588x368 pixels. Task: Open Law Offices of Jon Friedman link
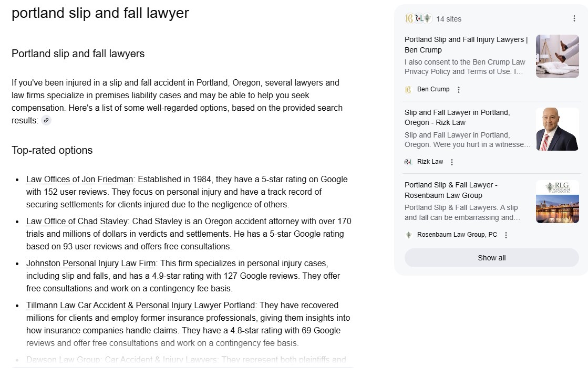pyautogui.click(x=79, y=179)
